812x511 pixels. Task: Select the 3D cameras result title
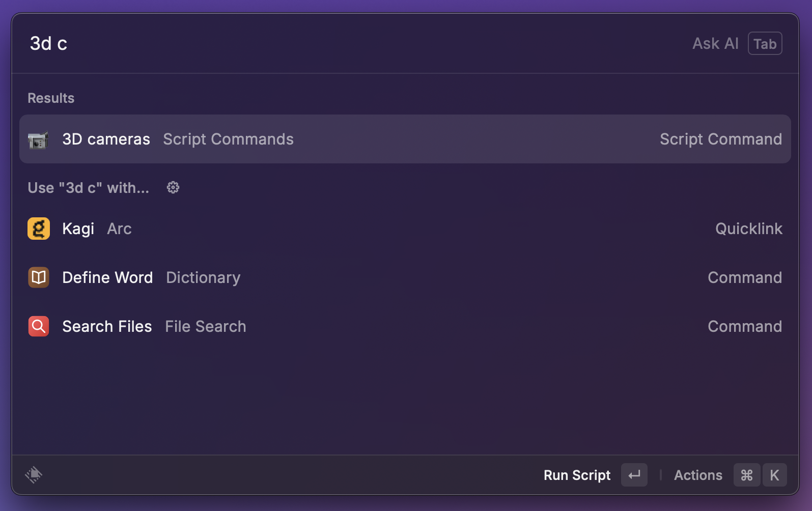(106, 139)
